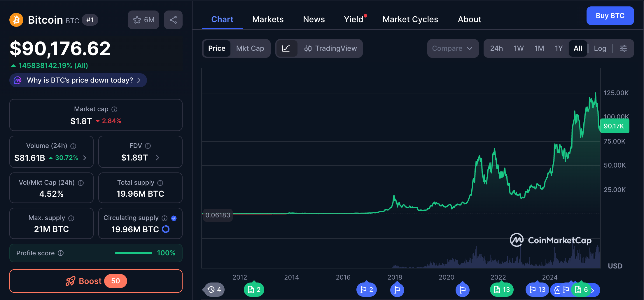This screenshot has height=300, width=644.
Task: Expand Volume (24h) details arrow
Action: pyautogui.click(x=85, y=158)
